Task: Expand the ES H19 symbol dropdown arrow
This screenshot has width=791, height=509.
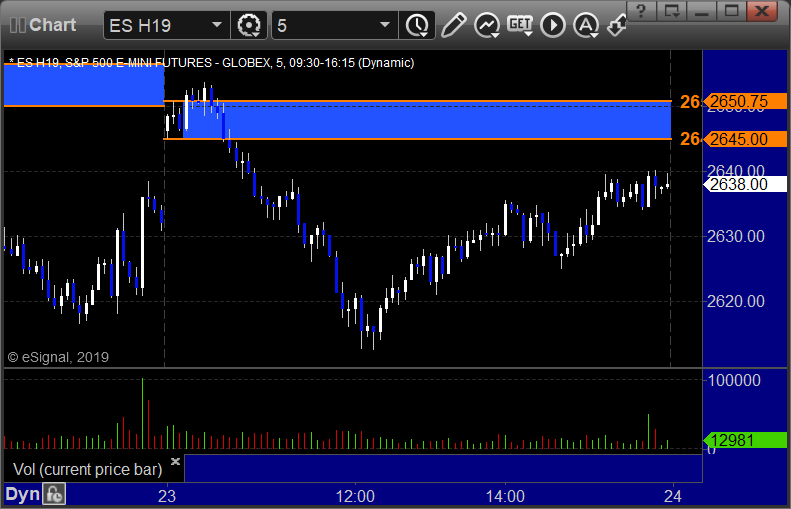Action: 217,25
